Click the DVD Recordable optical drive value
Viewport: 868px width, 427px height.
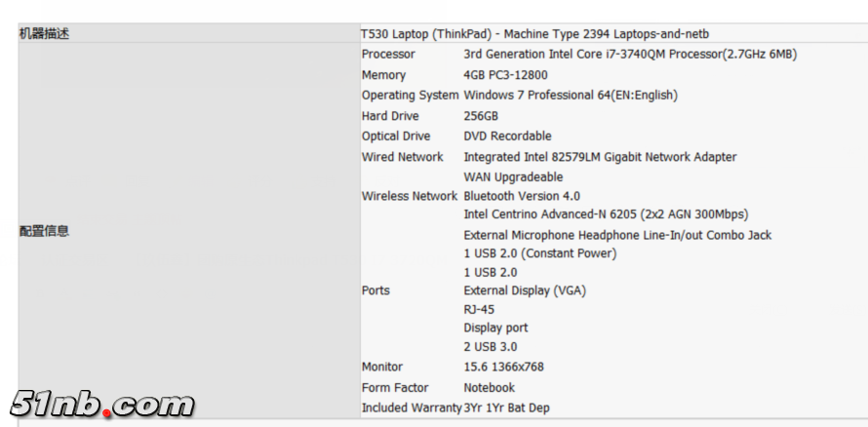tap(507, 136)
